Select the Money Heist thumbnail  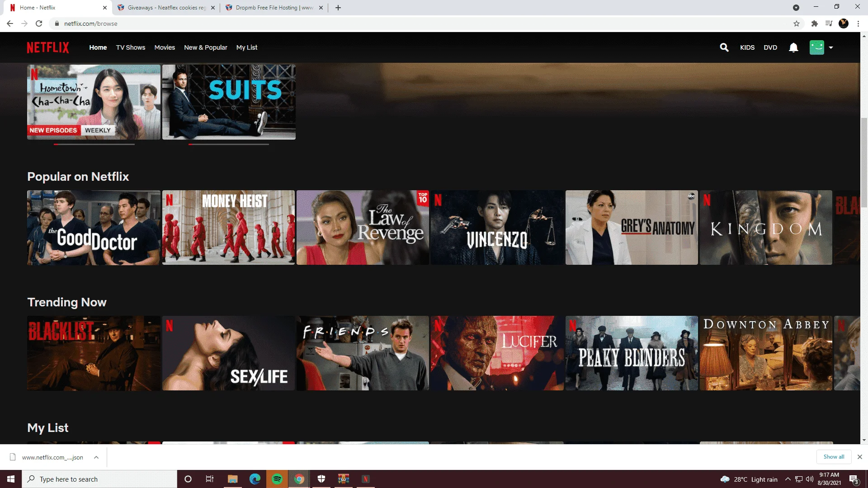228,228
